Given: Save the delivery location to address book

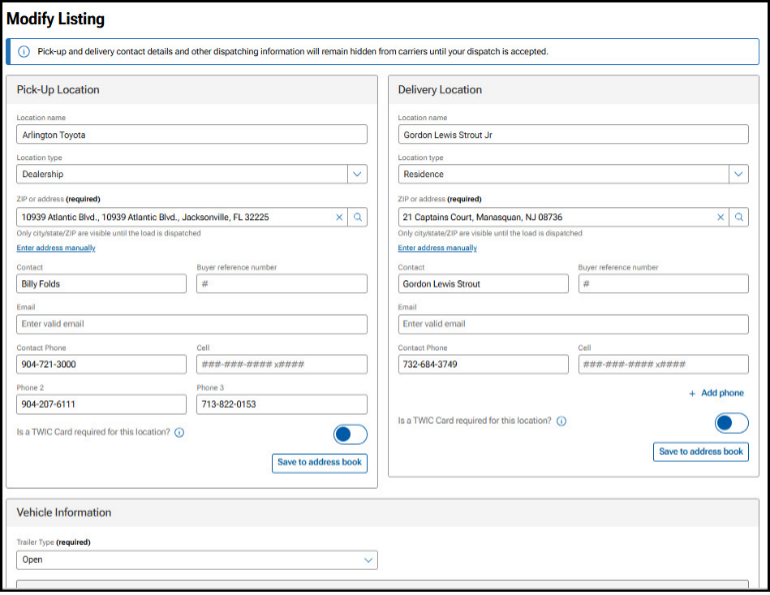Looking at the screenshot, I should [x=700, y=452].
